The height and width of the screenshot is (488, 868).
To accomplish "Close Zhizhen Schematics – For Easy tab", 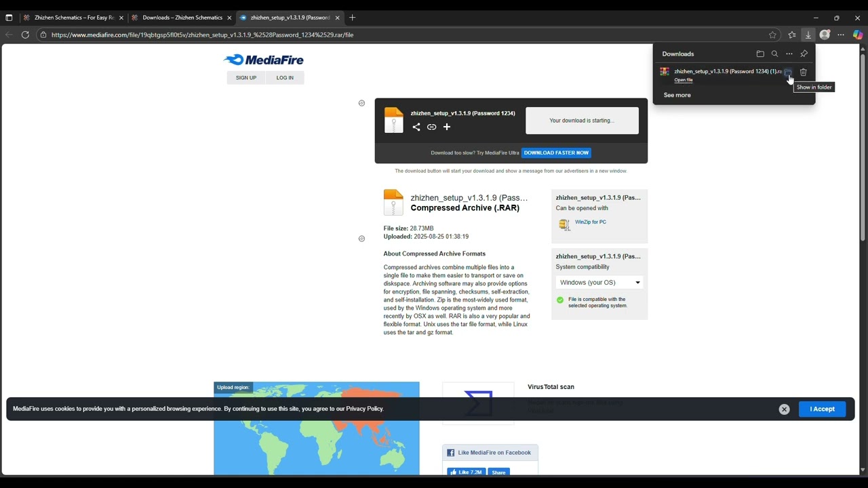I will (121, 18).
